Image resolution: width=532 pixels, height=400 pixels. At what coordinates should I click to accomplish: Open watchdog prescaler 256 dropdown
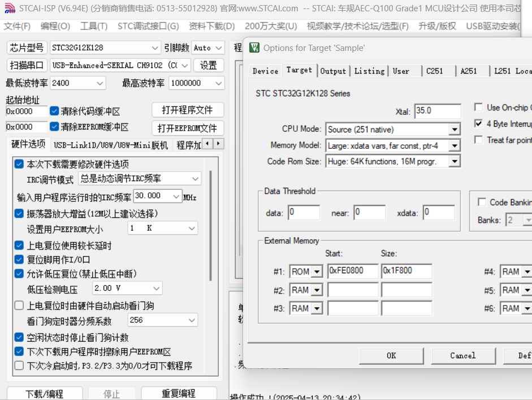pyautogui.click(x=162, y=320)
